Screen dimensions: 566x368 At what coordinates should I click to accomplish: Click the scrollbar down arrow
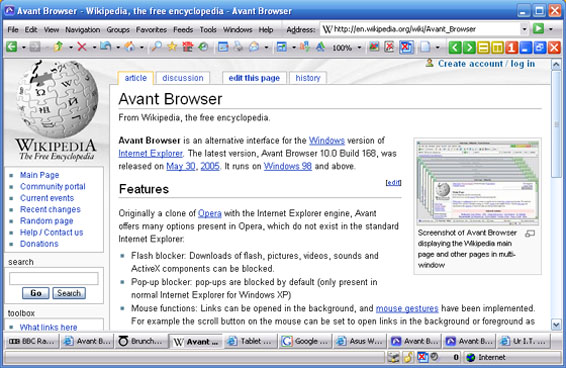coord(556,324)
